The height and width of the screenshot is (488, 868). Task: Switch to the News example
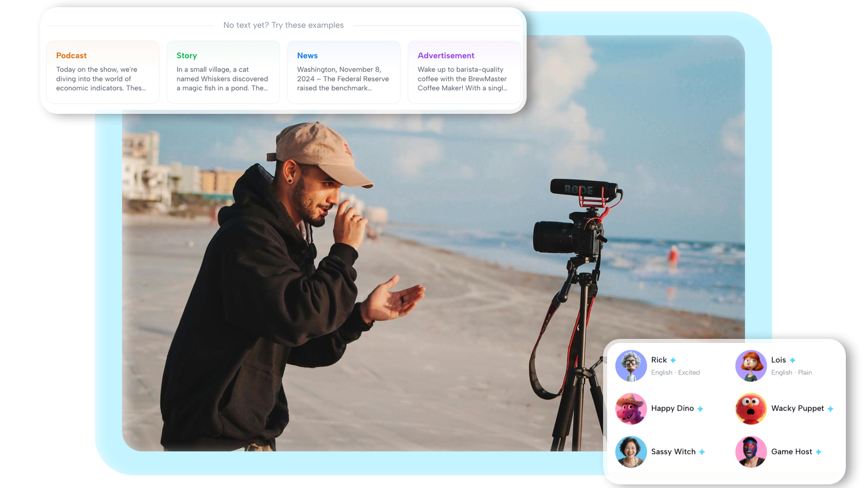pos(344,72)
